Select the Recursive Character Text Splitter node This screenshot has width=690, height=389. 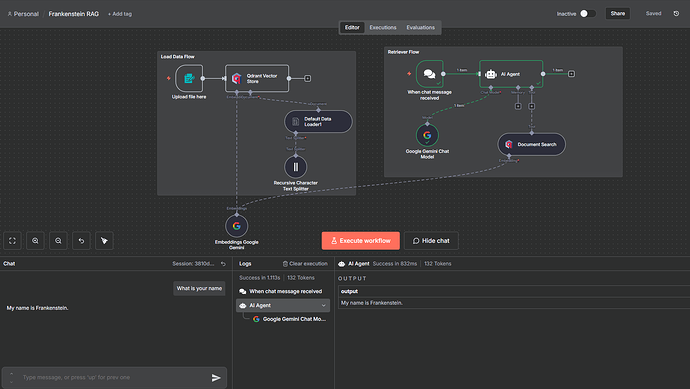pos(295,167)
